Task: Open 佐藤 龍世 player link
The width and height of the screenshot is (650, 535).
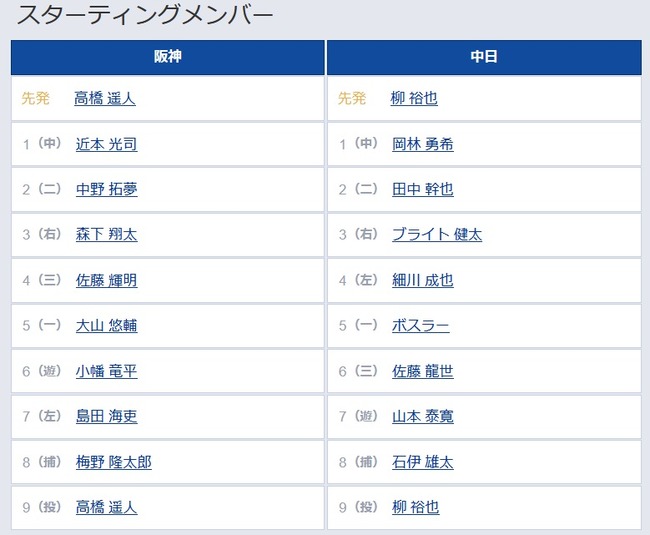Action: [x=423, y=371]
